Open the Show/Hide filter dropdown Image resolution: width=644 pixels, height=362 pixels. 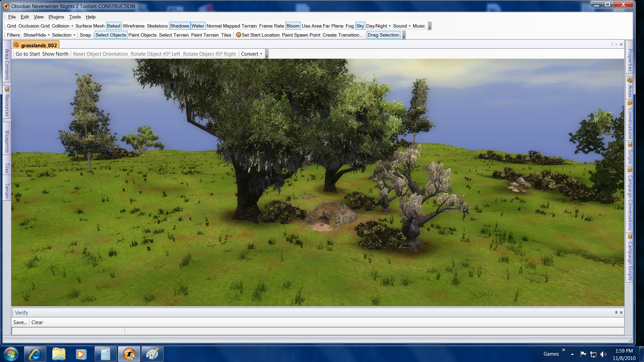click(37, 35)
